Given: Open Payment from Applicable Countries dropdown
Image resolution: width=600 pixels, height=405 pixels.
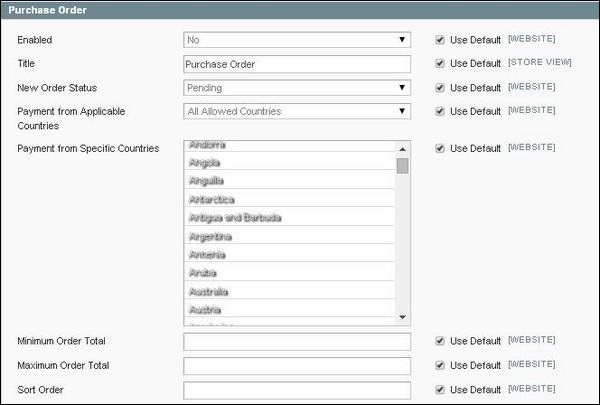Looking at the screenshot, I should pos(297,112).
